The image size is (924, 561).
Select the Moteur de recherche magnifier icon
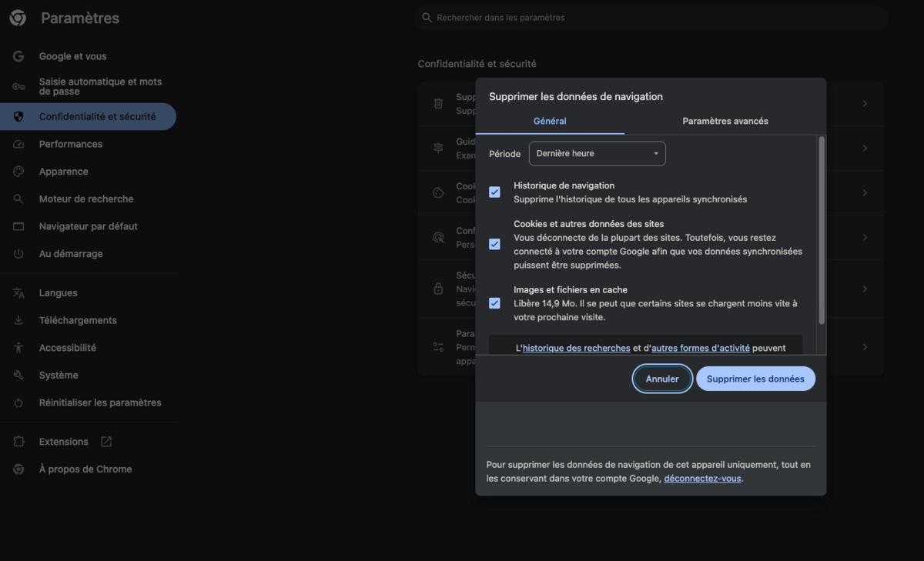(17, 199)
